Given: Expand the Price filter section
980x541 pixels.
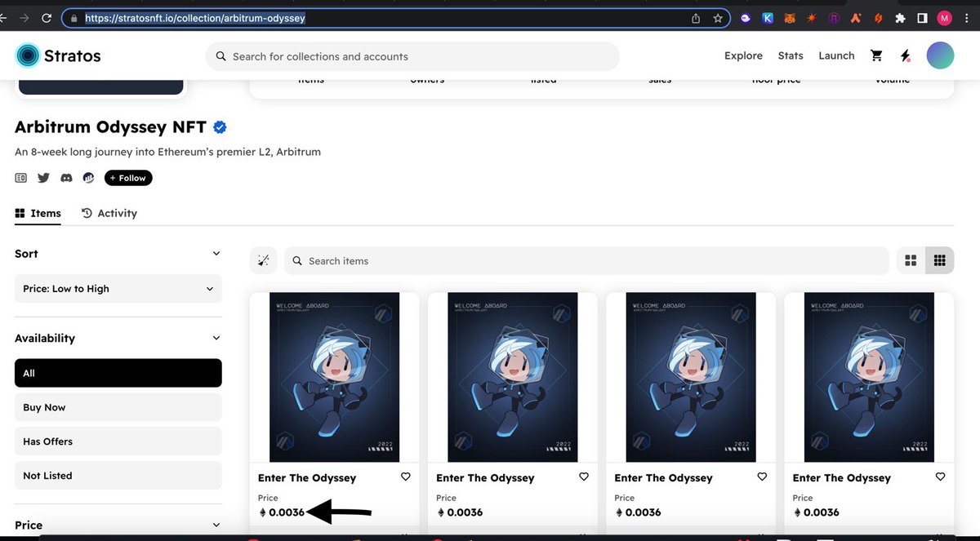Looking at the screenshot, I should pyautogui.click(x=216, y=525).
